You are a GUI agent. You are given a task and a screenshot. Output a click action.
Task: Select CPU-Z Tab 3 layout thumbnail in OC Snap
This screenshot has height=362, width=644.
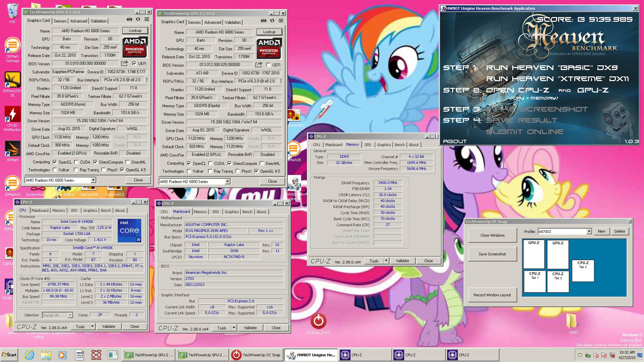(x=583, y=270)
